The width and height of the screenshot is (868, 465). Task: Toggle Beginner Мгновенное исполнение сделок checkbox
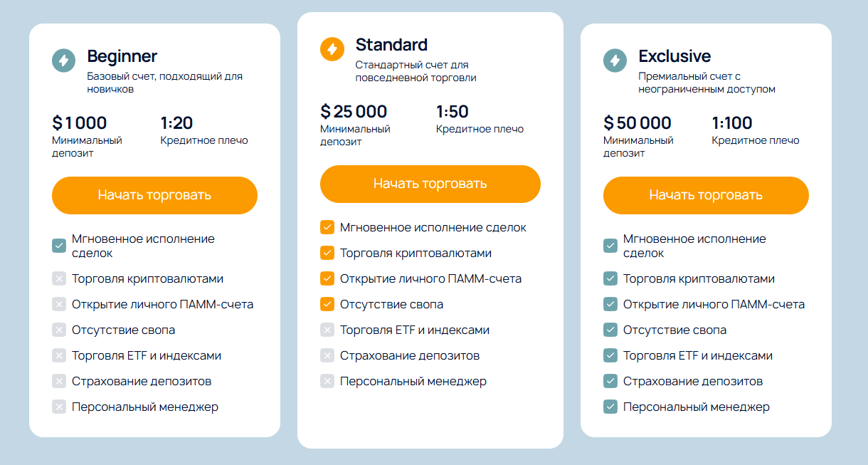(59, 246)
